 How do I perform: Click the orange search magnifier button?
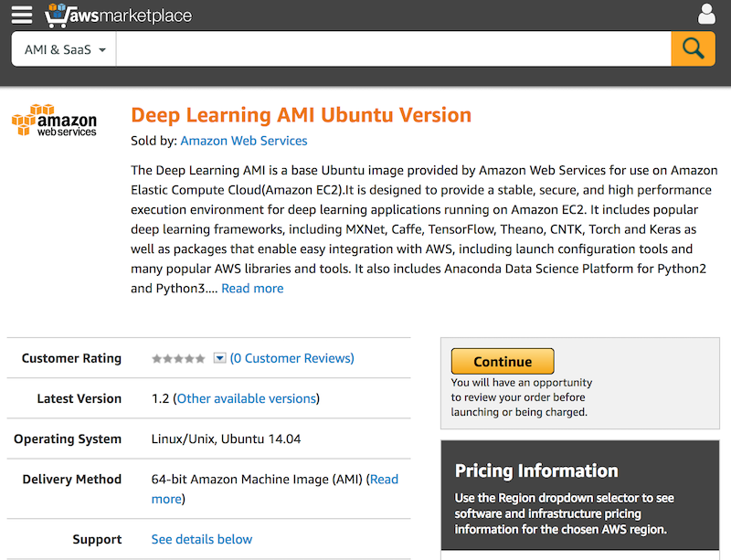(x=693, y=48)
